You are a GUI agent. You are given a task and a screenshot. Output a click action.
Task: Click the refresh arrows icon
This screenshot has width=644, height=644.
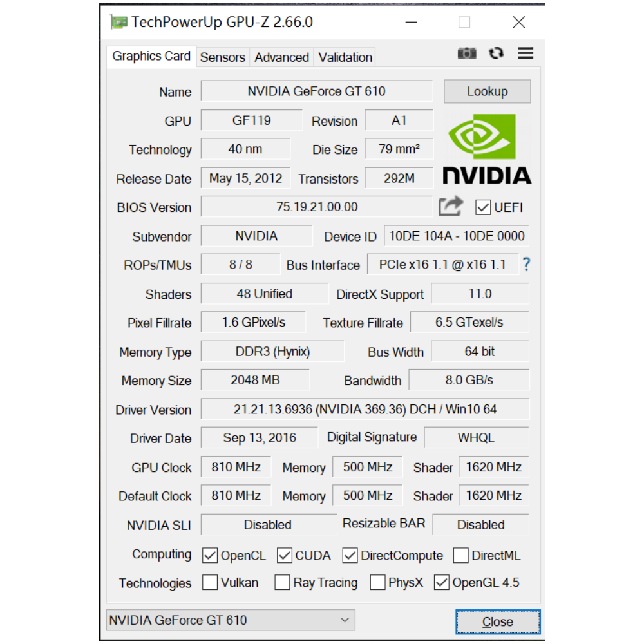[x=496, y=53]
